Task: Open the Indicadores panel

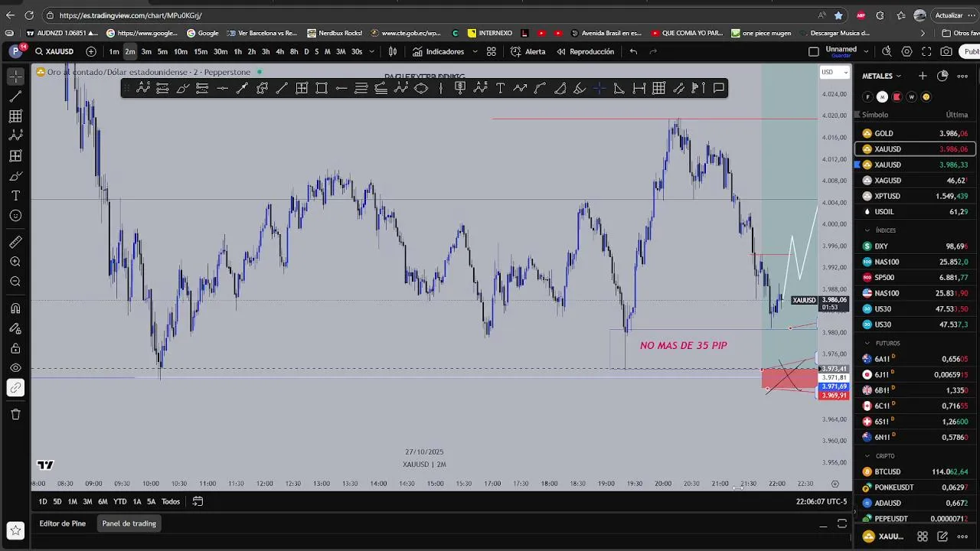Action: point(438,51)
